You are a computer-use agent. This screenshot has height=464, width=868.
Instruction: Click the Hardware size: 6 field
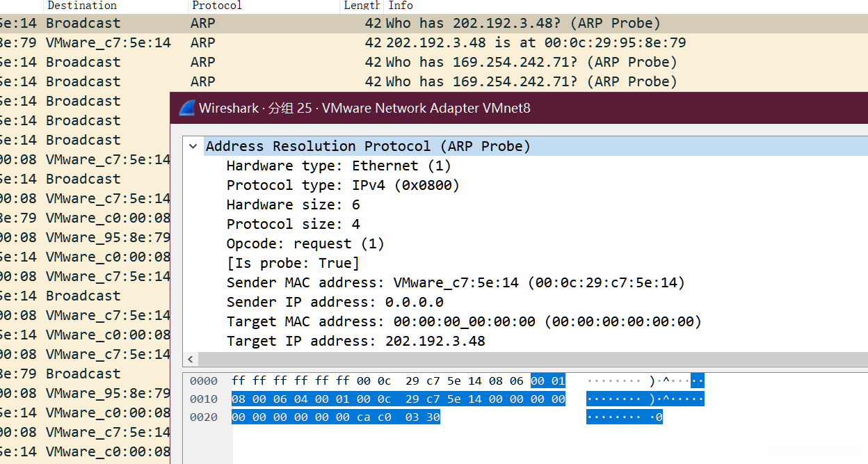pos(293,205)
